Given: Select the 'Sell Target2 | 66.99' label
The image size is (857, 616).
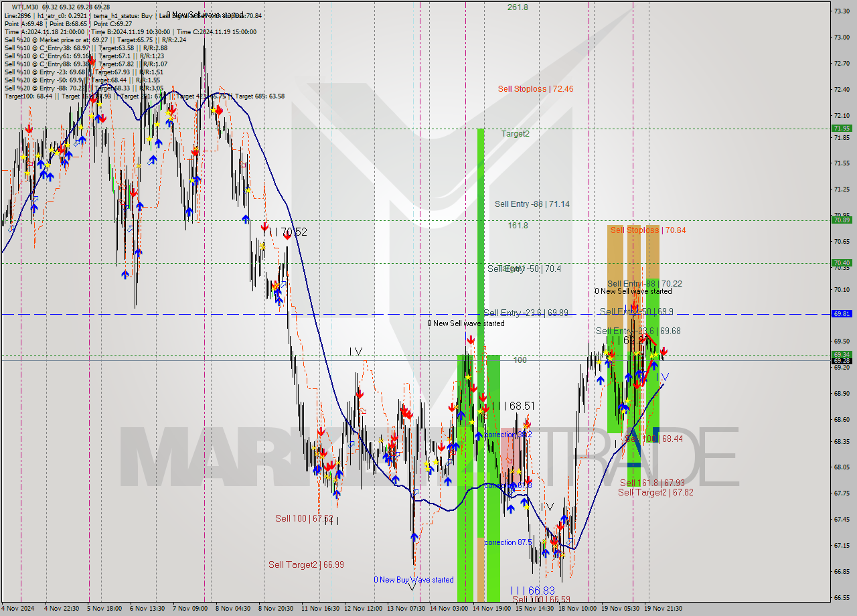Looking at the screenshot, I should tap(306, 564).
